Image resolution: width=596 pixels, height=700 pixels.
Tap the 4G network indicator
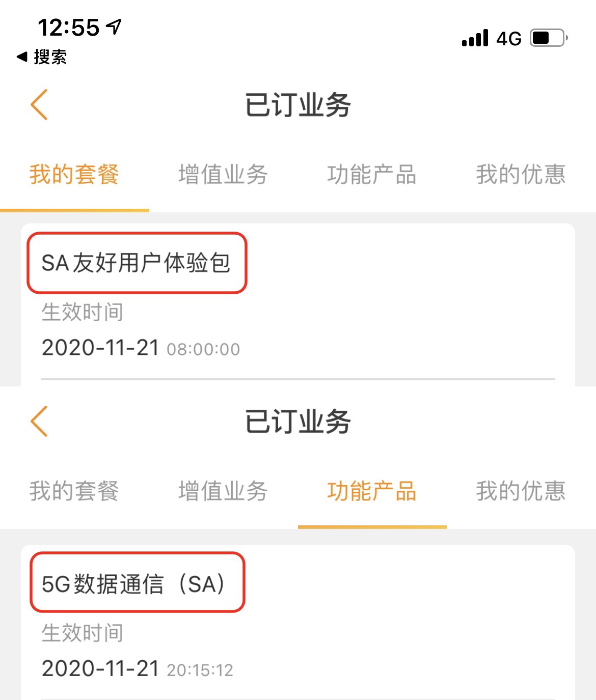[x=509, y=39]
